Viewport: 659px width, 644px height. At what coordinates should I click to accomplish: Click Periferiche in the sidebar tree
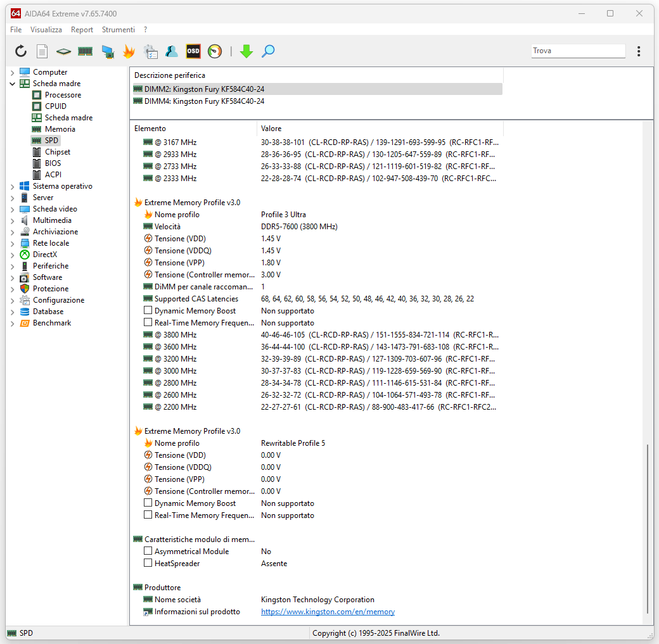coord(51,266)
